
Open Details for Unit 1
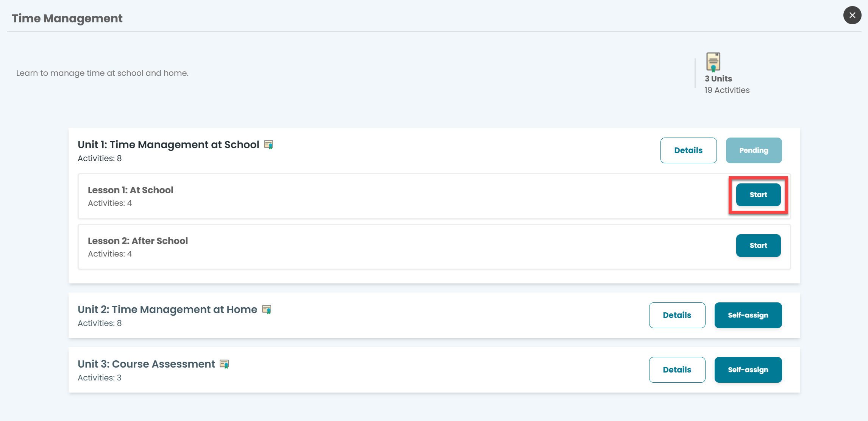tap(688, 150)
